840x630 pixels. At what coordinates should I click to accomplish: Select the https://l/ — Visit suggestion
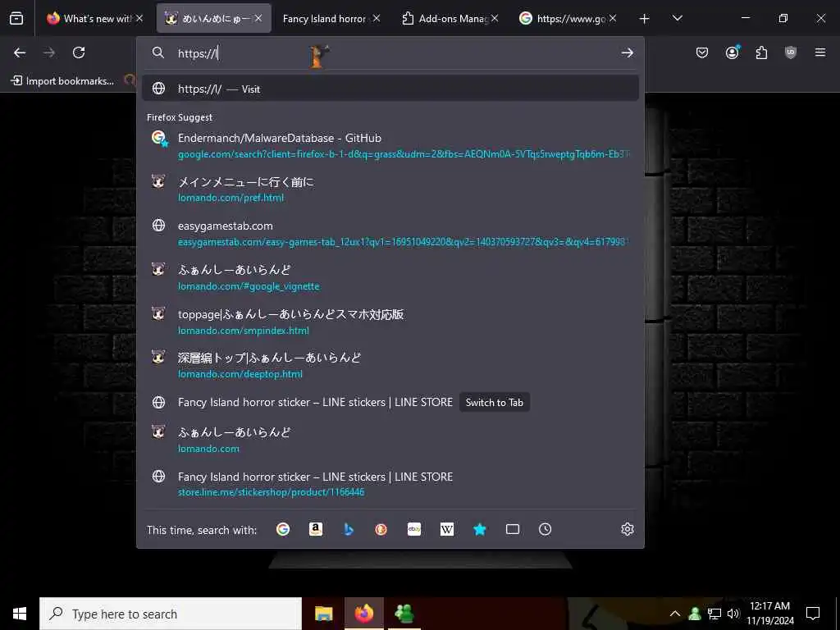390,89
